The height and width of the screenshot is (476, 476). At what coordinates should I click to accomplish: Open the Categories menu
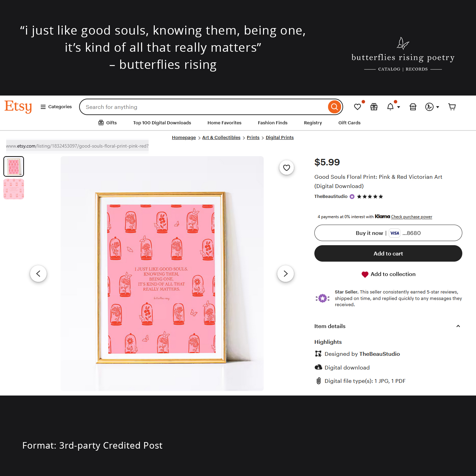click(56, 107)
